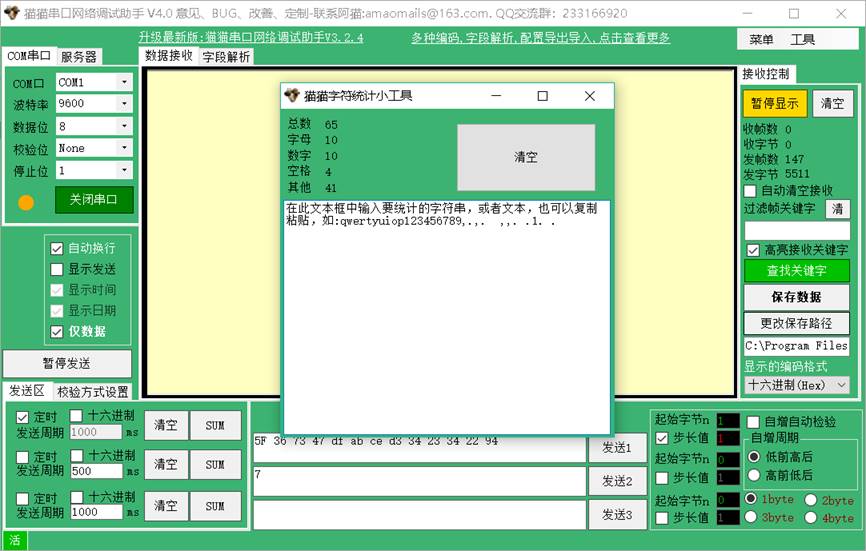Click the orange port status indicator light
The height and width of the screenshot is (551, 866).
[x=26, y=202]
